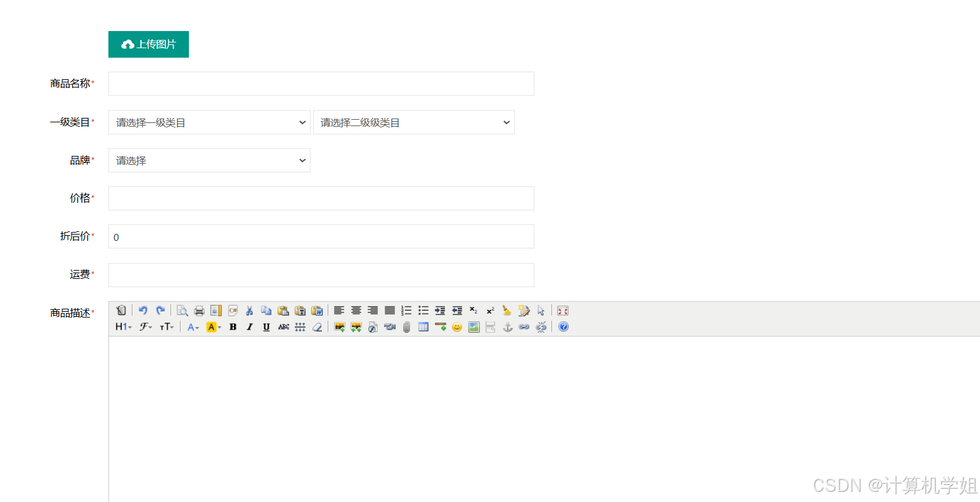Increase indent in editor
The height and width of the screenshot is (502, 980).
[440, 311]
